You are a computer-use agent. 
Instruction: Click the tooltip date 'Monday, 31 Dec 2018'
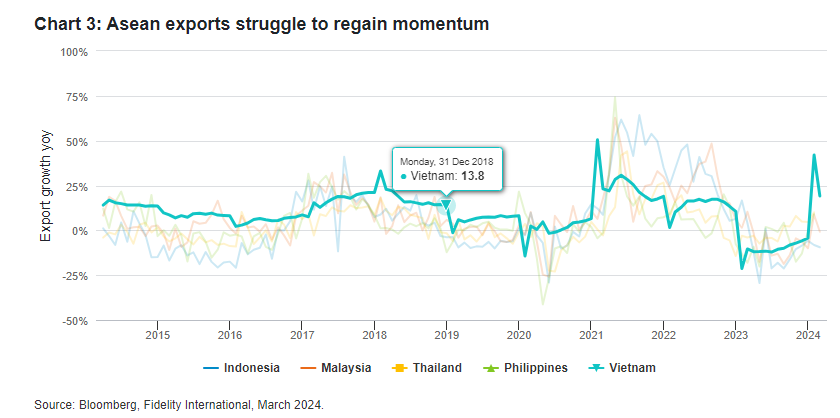click(448, 160)
